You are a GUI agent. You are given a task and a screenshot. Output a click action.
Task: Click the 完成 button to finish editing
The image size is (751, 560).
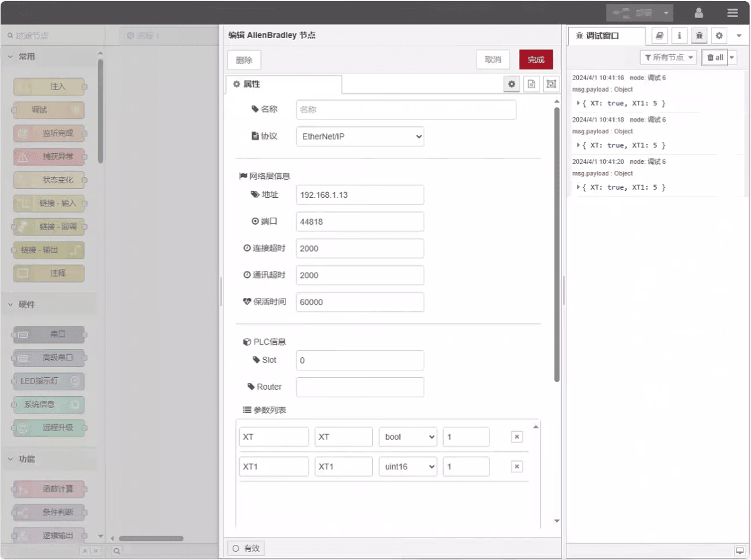pyautogui.click(x=536, y=59)
